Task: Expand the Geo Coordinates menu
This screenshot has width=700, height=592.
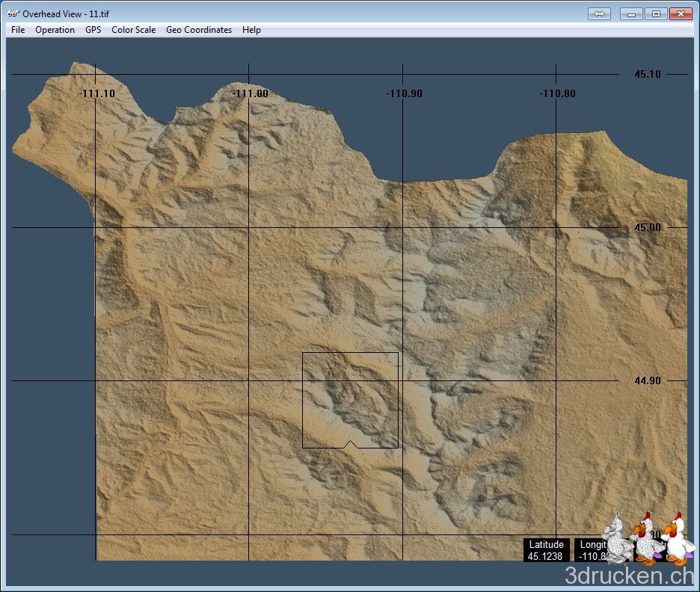Action: click(199, 30)
